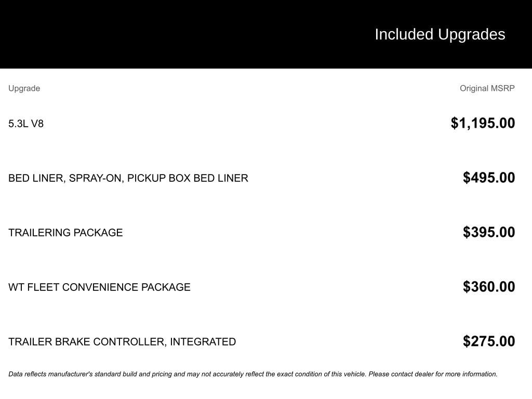Select the 5.3L V8 upgrade label
The image size is (532, 399).
(26, 124)
